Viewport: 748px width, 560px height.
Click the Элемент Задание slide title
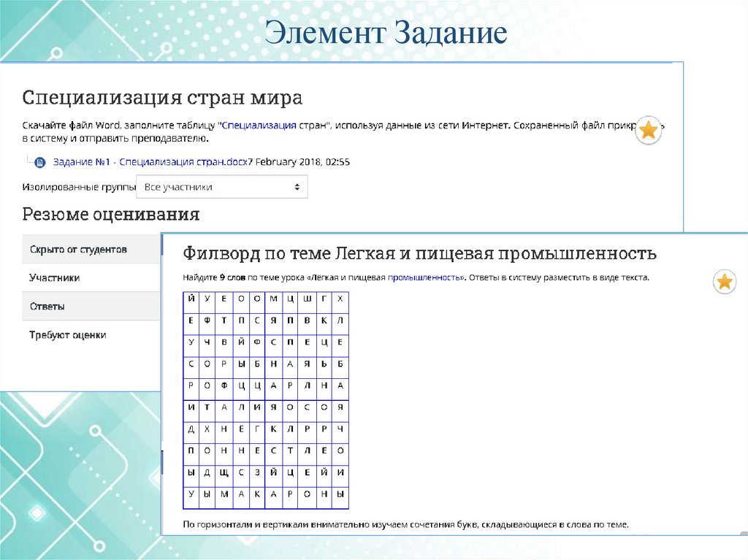[386, 33]
